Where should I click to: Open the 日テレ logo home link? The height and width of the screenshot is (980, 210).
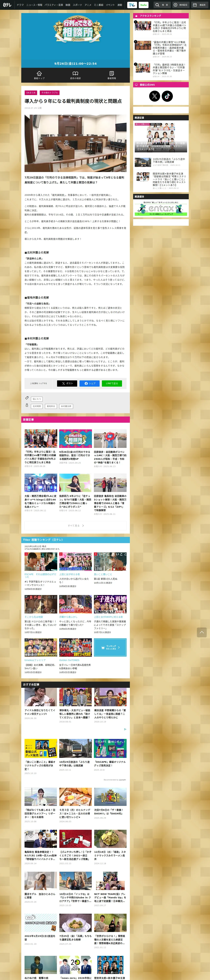7,5
